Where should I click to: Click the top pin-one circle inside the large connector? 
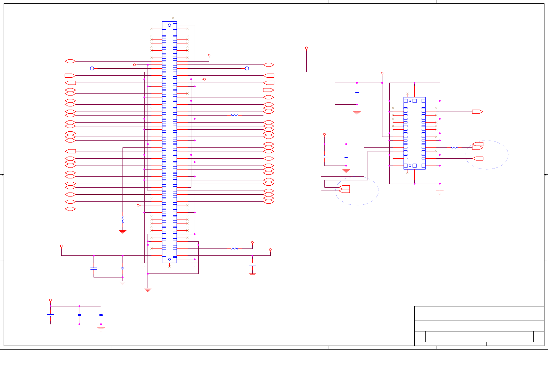[169, 25]
